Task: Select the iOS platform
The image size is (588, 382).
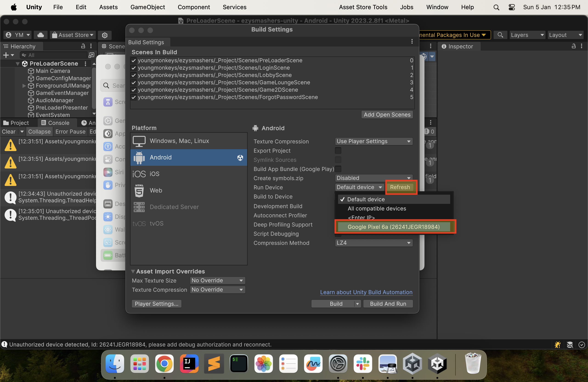Action: 189,174
